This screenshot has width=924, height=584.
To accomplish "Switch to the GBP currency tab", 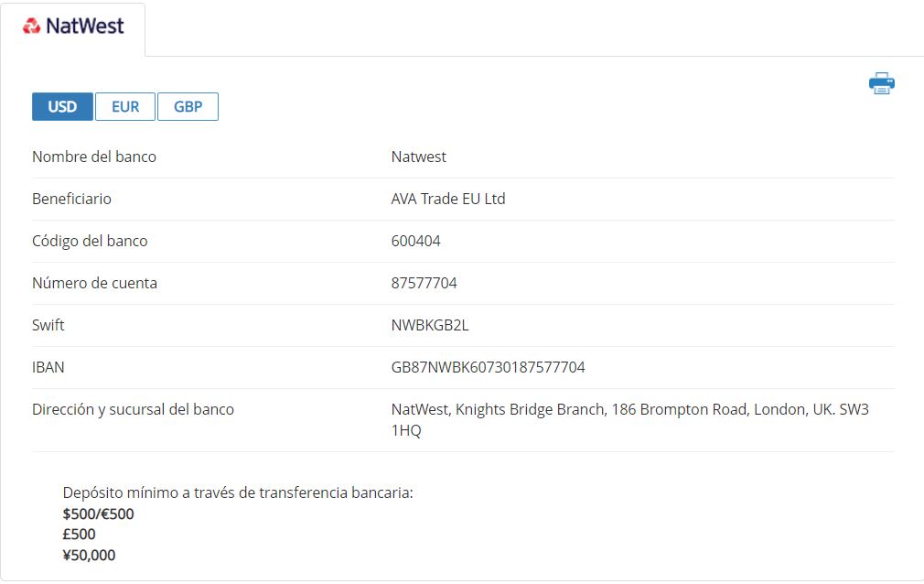I will tap(188, 107).
